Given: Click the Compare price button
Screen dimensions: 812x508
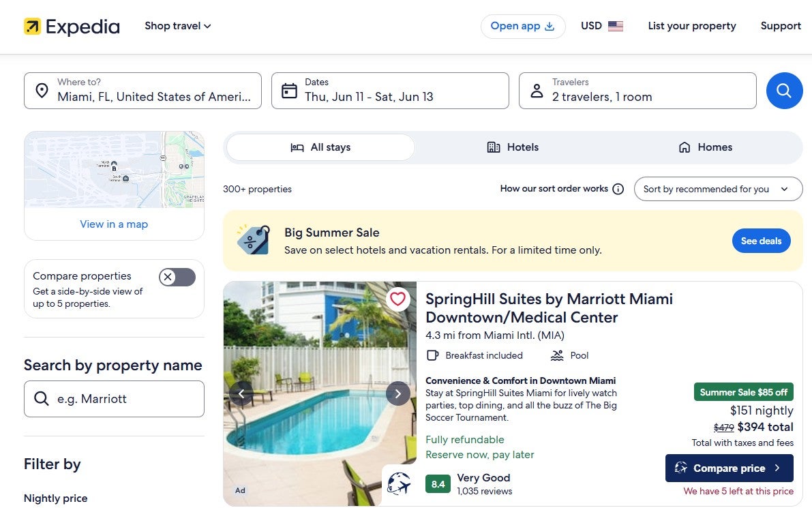Looking at the screenshot, I should click(729, 468).
